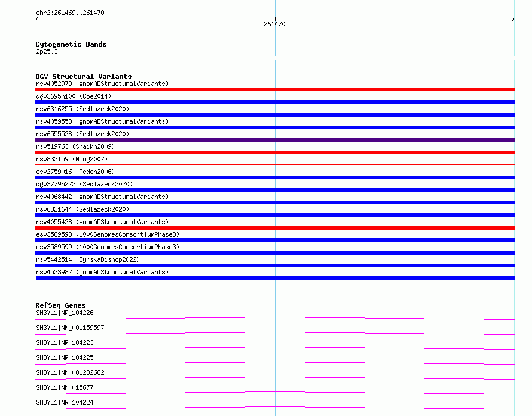Open variant dgv3695n100 (Coe2014)
The width and height of the screenshot is (532, 416).
click(x=74, y=96)
